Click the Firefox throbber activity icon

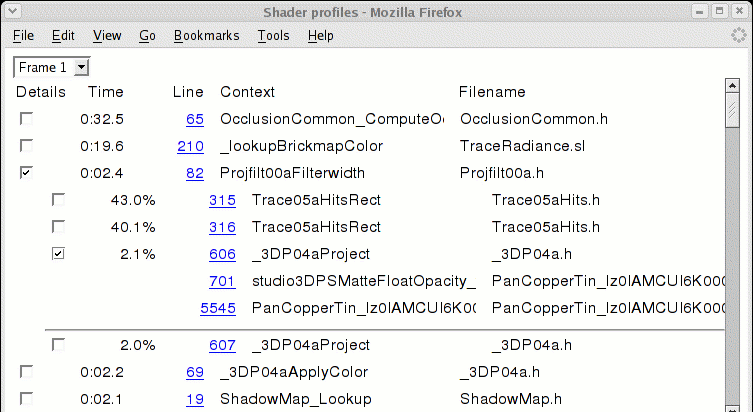point(737,35)
